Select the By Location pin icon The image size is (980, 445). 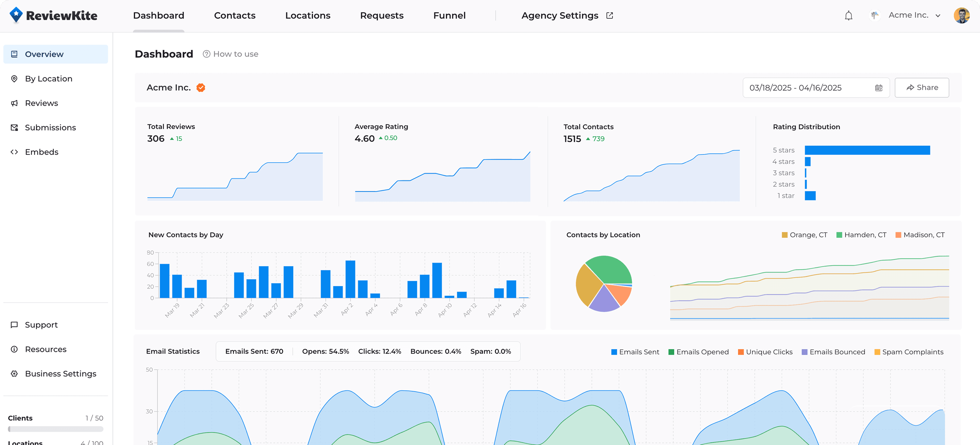pos(14,78)
